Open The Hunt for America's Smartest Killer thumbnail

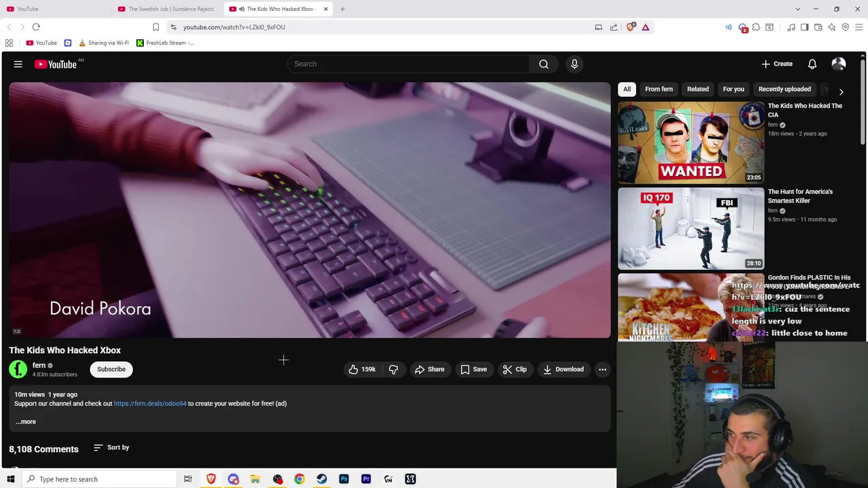(691, 228)
